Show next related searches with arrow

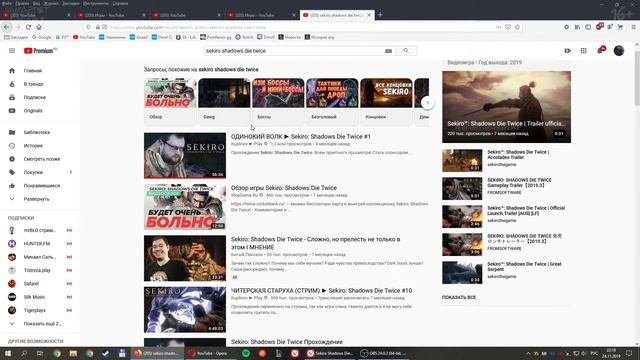click(x=427, y=102)
